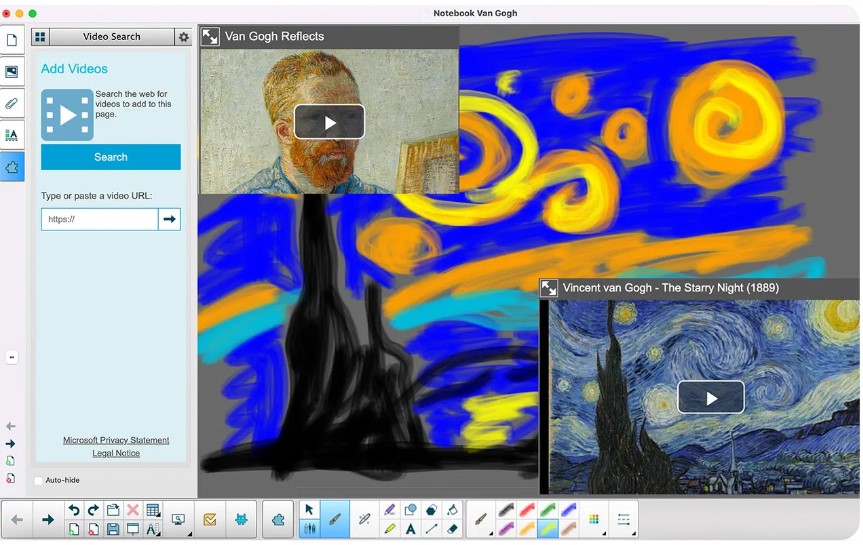
Task: Pick the red brush color swatch
Action: tap(527, 510)
